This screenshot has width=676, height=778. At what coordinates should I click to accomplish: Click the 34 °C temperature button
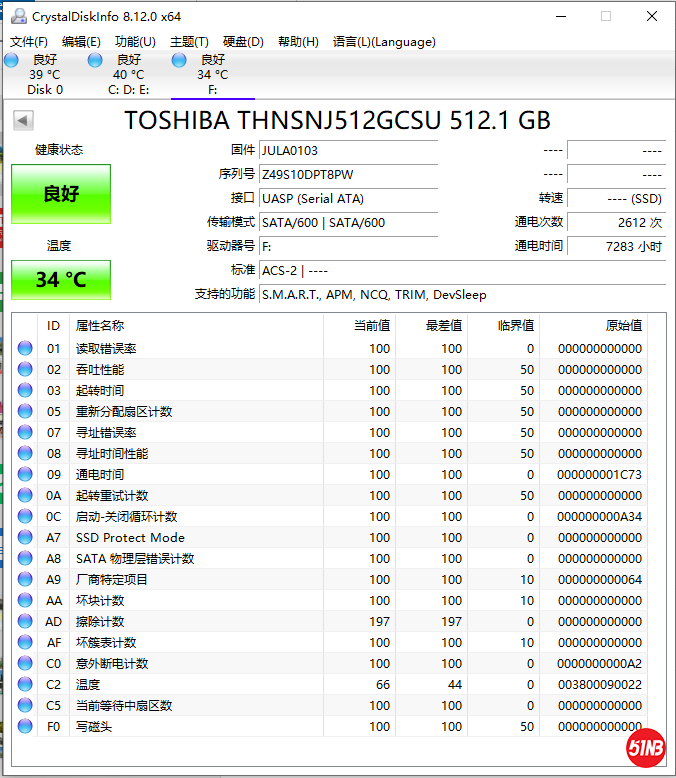point(61,280)
